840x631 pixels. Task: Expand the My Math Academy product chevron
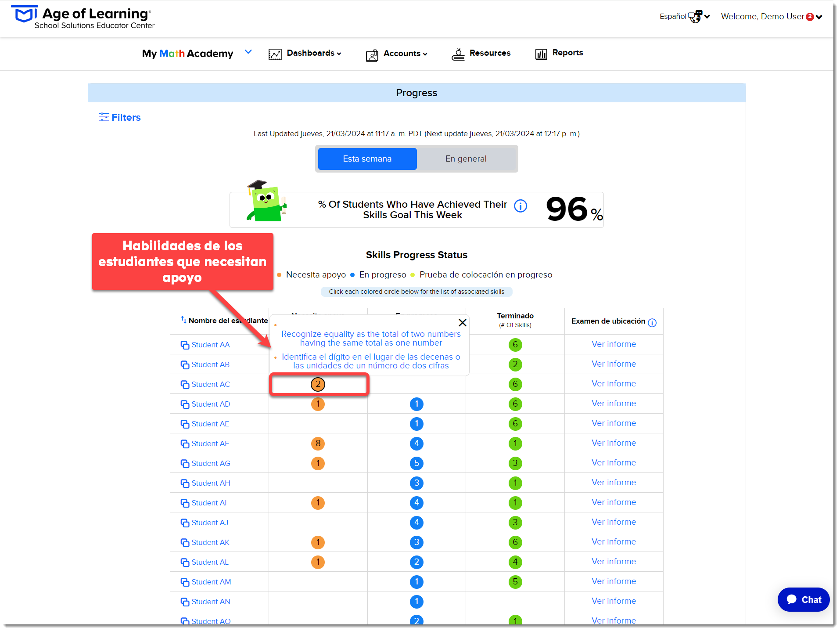(x=248, y=52)
